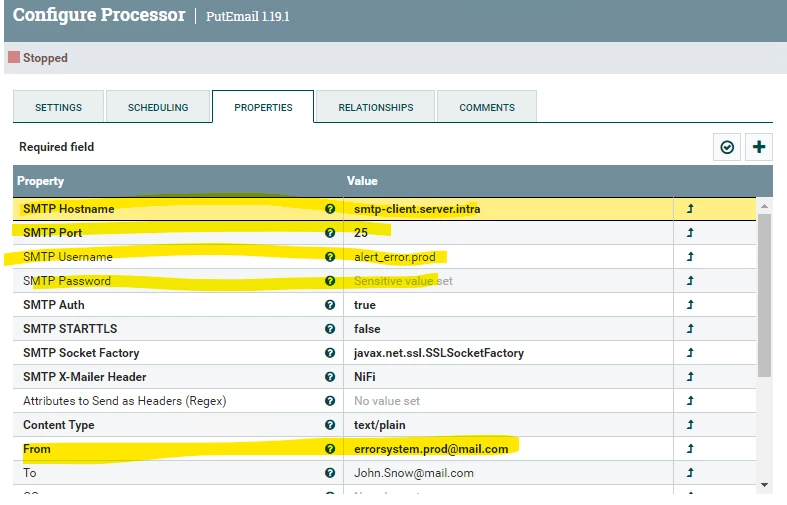This screenshot has height=505, width=787.
Task: Click the 'SMTP Socket Factory' property name
Action: [81, 353]
